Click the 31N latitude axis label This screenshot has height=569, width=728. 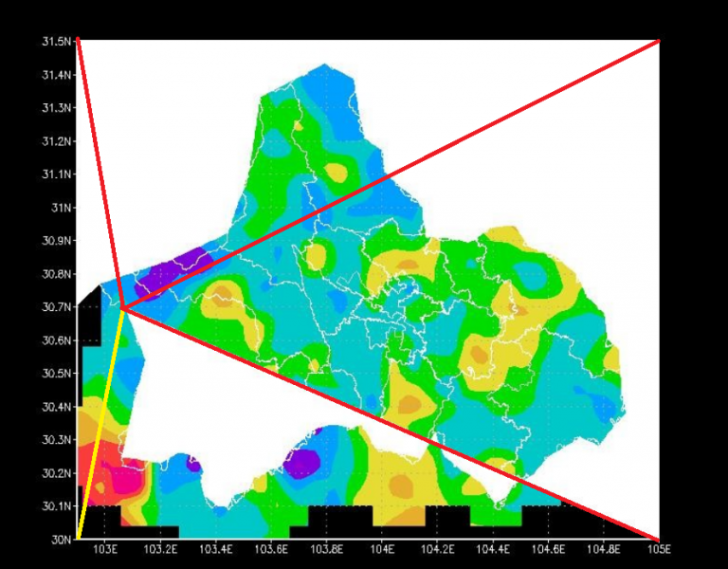(62, 208)
